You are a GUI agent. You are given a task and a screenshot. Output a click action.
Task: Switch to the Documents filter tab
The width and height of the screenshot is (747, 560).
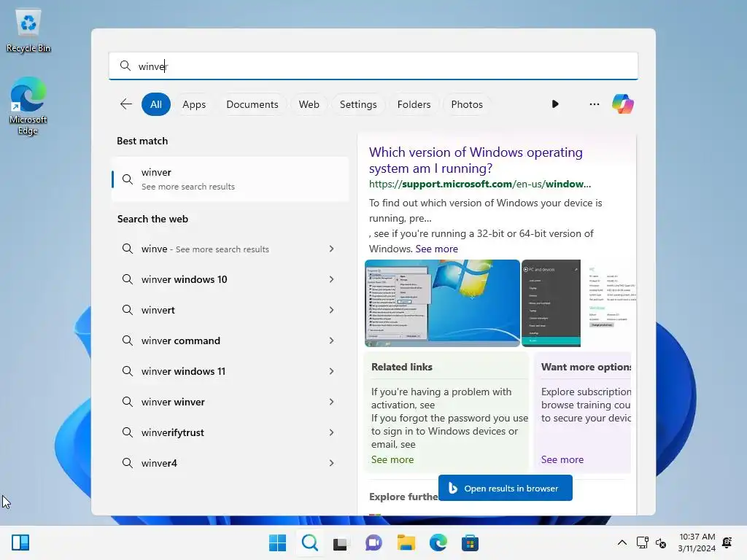point(252,104)
